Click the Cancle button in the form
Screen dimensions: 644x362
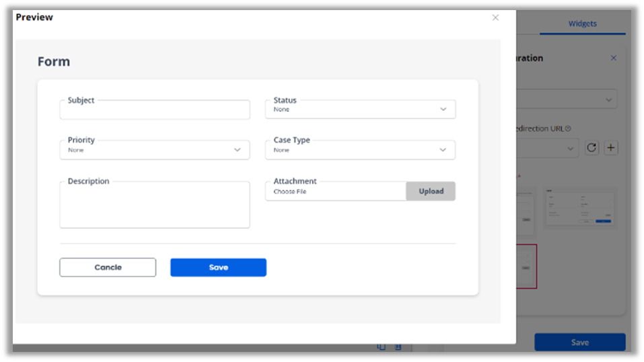(108, 267)
